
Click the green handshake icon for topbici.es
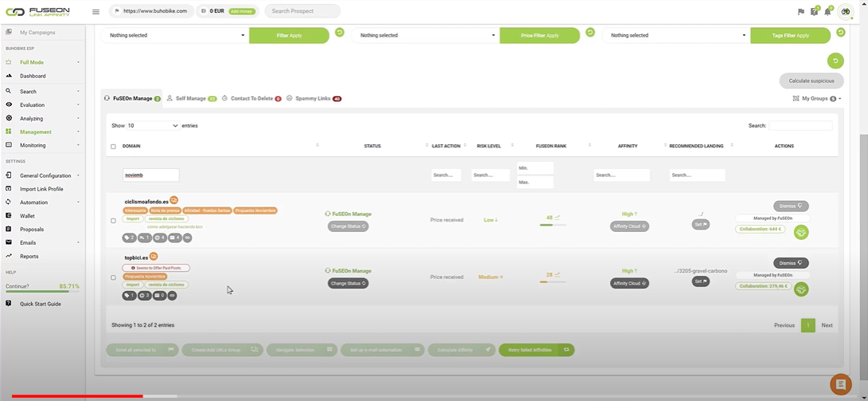(801, 289)
